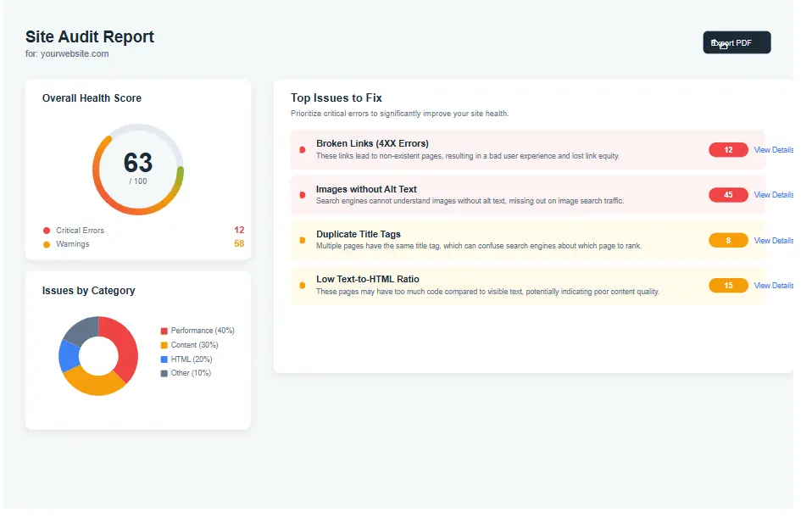This screenshot has width=812, height=518.
Task: View Details for Images without Alt Text
Action: pyautogui.click(x=772, y=194)
